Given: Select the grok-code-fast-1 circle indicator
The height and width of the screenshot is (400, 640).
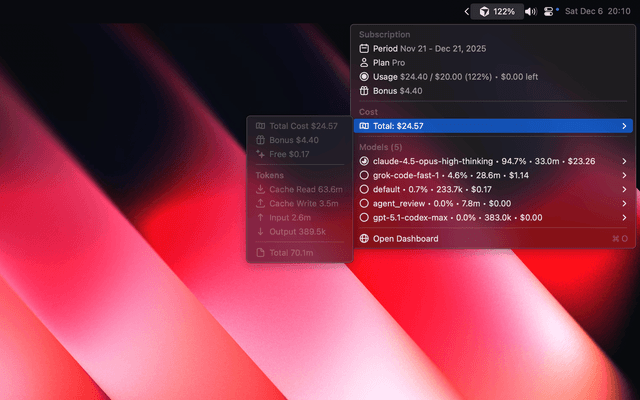Looking at the screenshot, I should tap(364, 175).
